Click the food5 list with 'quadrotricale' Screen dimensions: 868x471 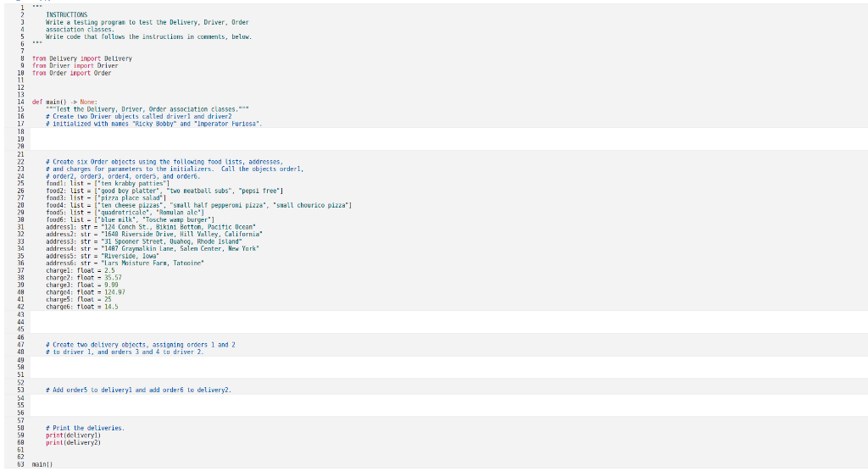coord(125,213)
